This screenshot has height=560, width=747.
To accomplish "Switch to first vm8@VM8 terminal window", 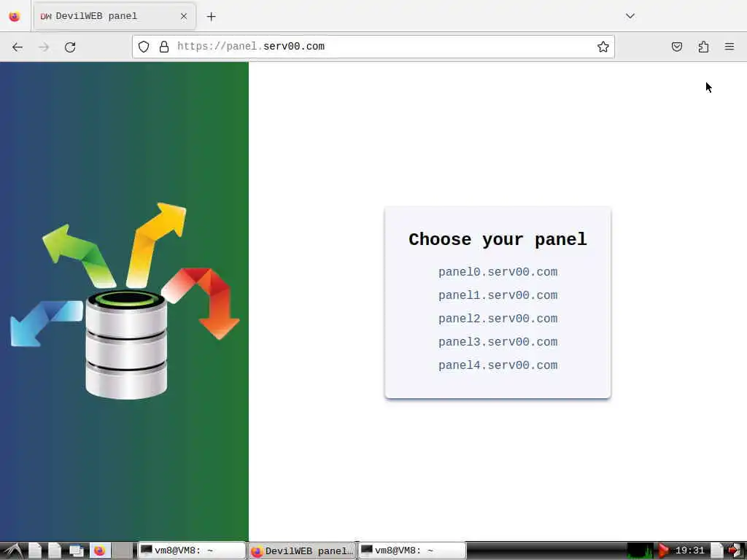I will (192, 551).
